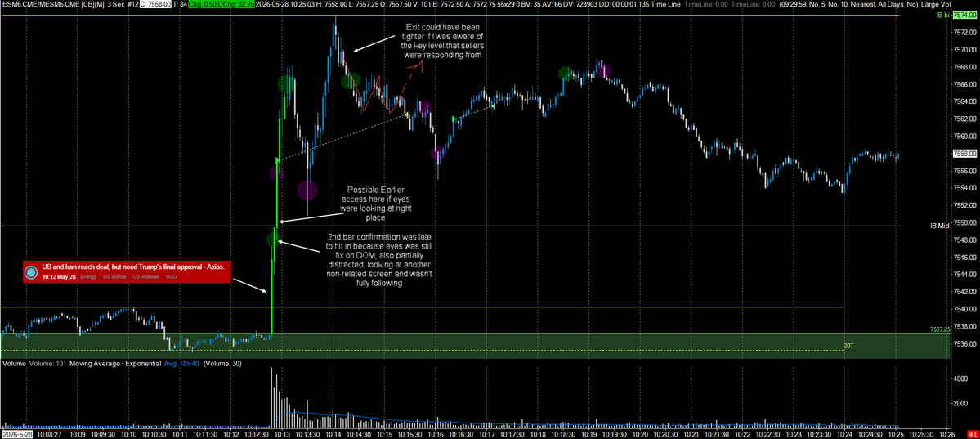Click the 10:14 time label on the time axis
This screenshot has width=980, height=439.
click(x=333, y=433)
